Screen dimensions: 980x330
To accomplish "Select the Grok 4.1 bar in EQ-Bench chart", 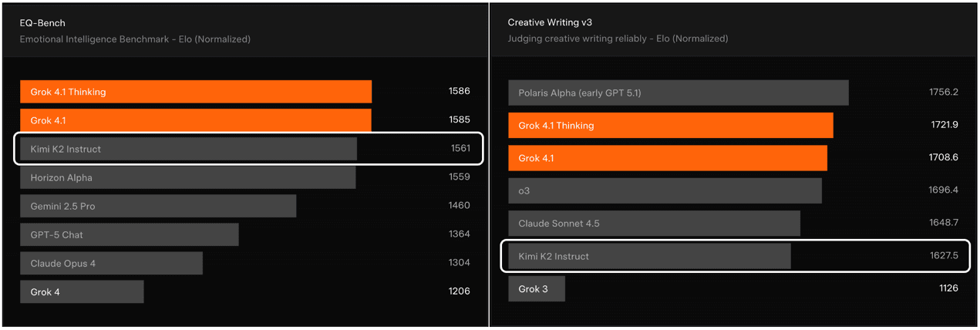I will click(195, 120).
